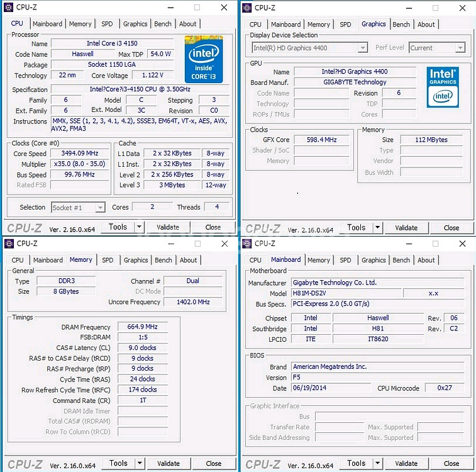Open SPD tab in Mainboard window
The height and width of the screenshot is (472, 476).
[345, 260]
